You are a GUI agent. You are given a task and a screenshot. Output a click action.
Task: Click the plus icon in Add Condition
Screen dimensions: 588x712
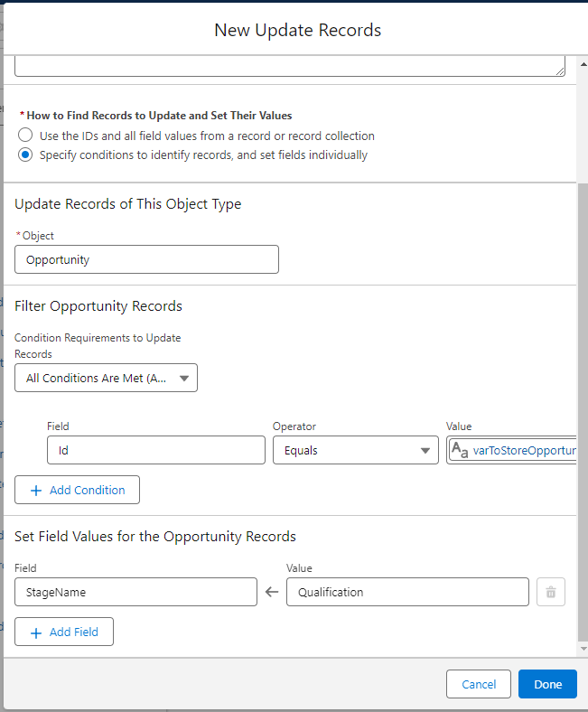tap(36, 491)
